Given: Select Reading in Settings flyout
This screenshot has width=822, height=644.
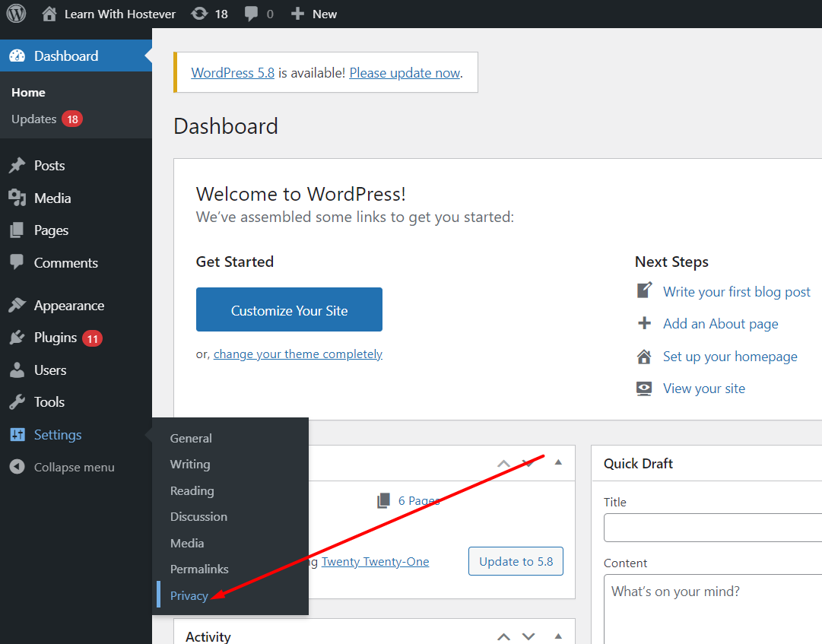Looking at the screenshot, I should point(192,491).
